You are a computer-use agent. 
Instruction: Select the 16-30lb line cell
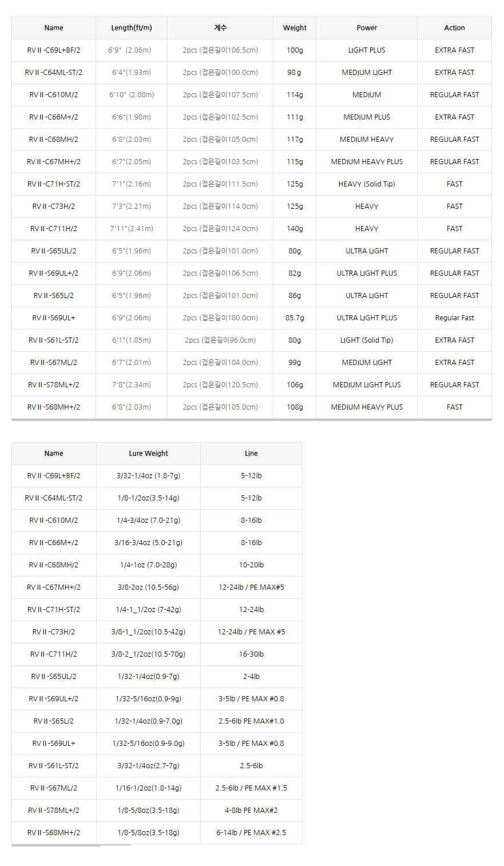pyautogui.click(x=251, y=654)
